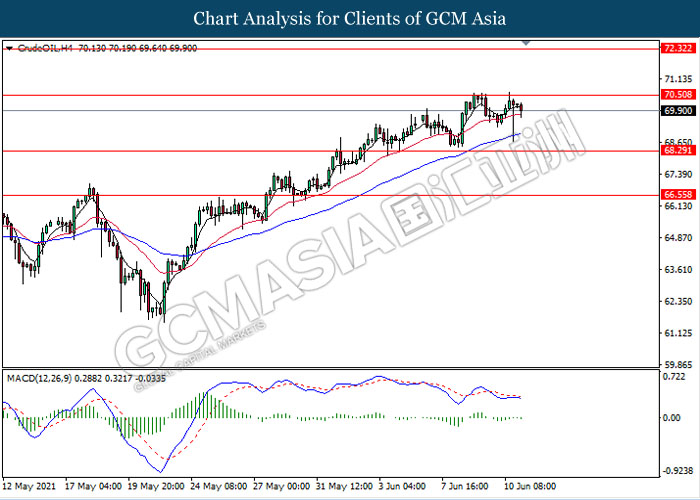
Task: Click the 7 Jun 16:00 time label
Action: [x=467, y=486]
